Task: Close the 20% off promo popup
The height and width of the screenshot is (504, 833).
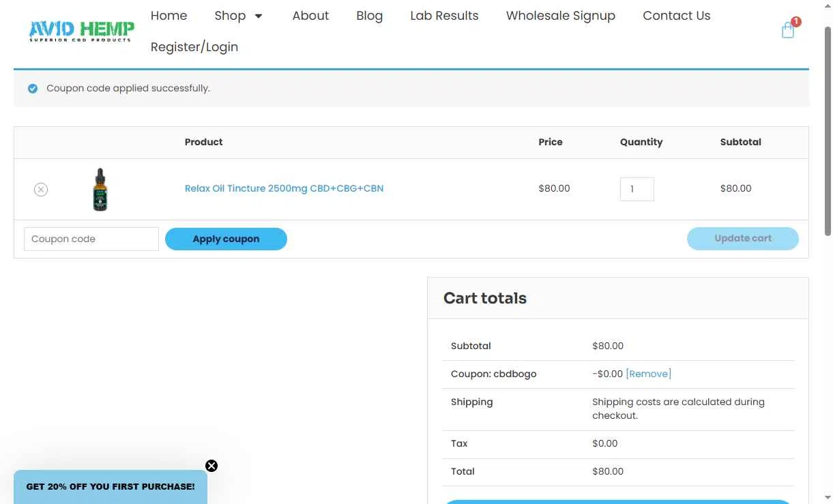Action: click(x=211, y=466)
